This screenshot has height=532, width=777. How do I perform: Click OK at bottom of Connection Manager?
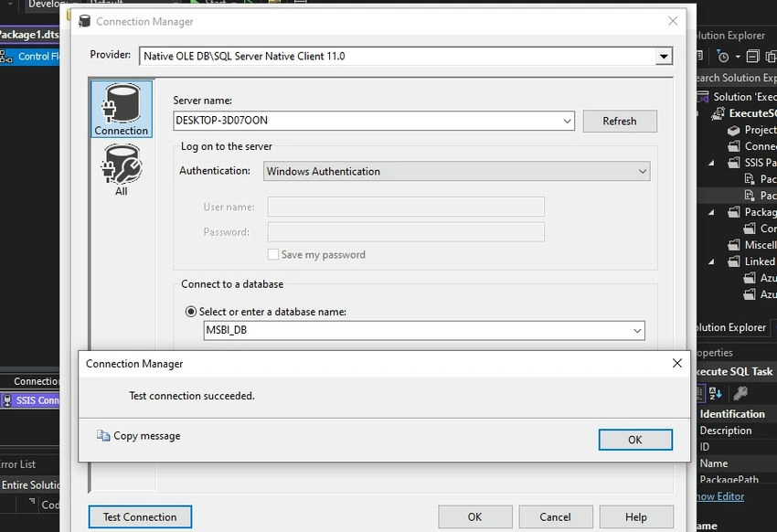pyautogui.click(x=474, y=516)
